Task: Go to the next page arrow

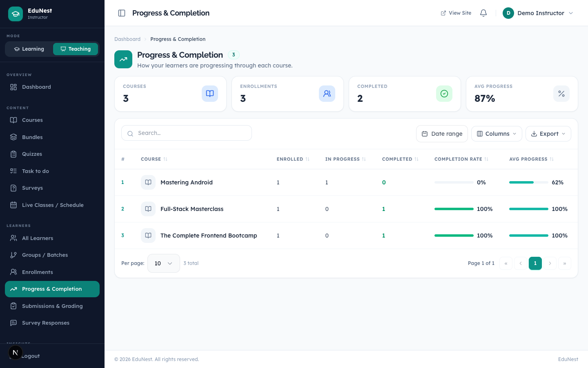Action: click(x=550, y=263)
